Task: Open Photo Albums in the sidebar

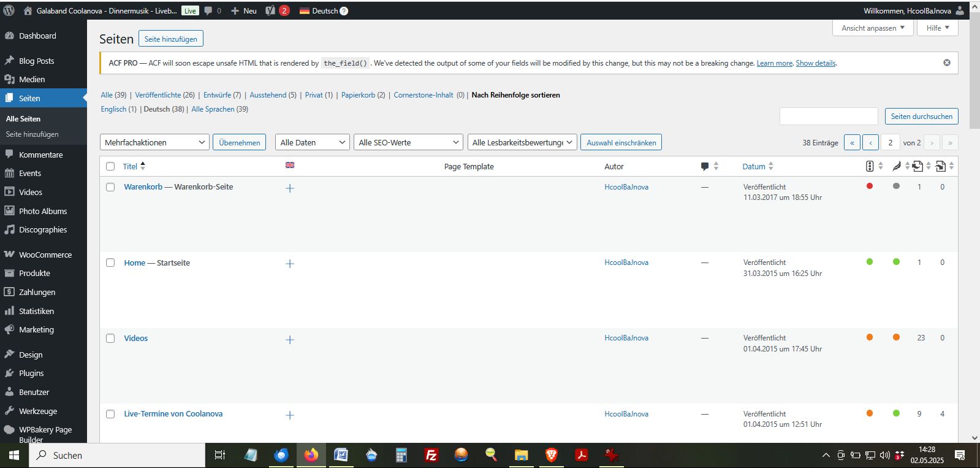Action: [x=44, y=211]
